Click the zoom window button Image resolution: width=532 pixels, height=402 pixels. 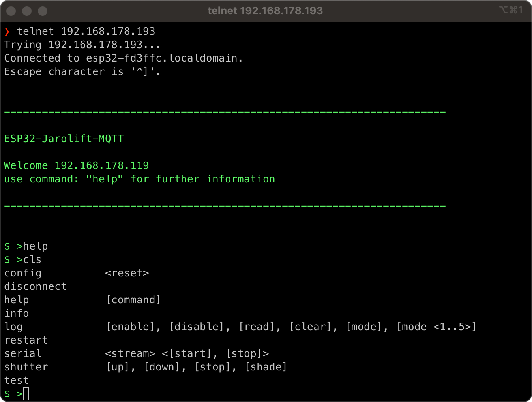[x=43, y=11]
